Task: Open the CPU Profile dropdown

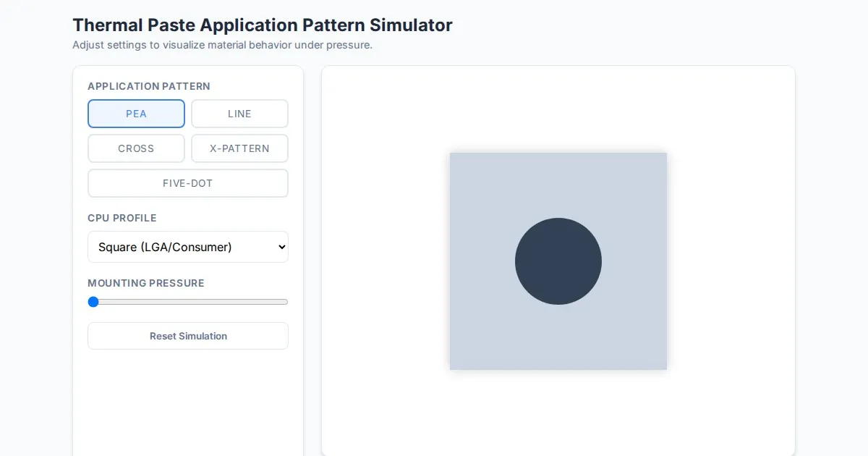Action: tap(188, 247)
